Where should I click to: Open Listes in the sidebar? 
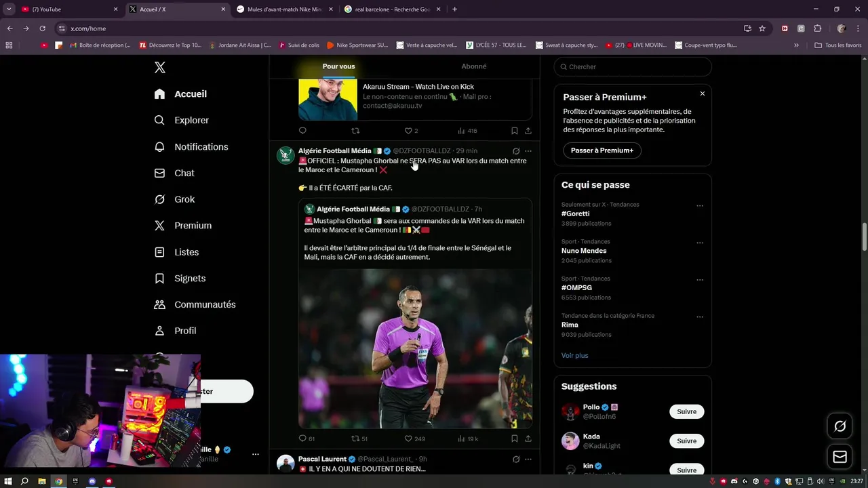point(176,252)
